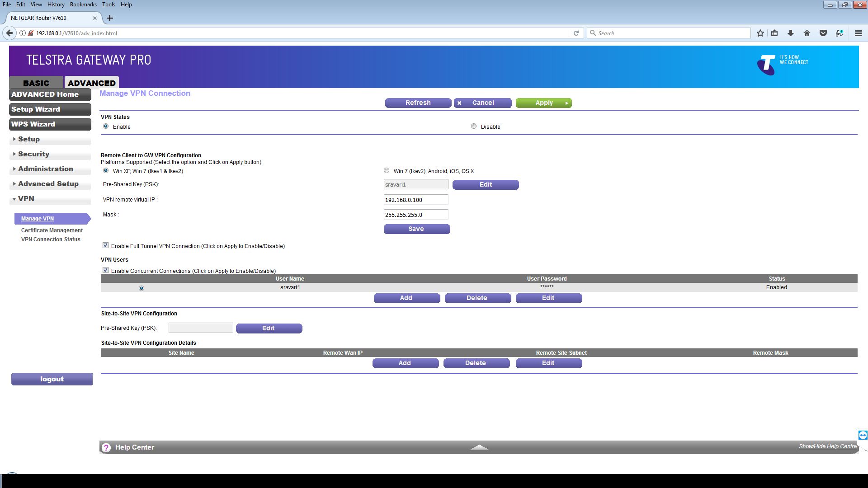Click the reload page icon in address bar

(576, 33)
